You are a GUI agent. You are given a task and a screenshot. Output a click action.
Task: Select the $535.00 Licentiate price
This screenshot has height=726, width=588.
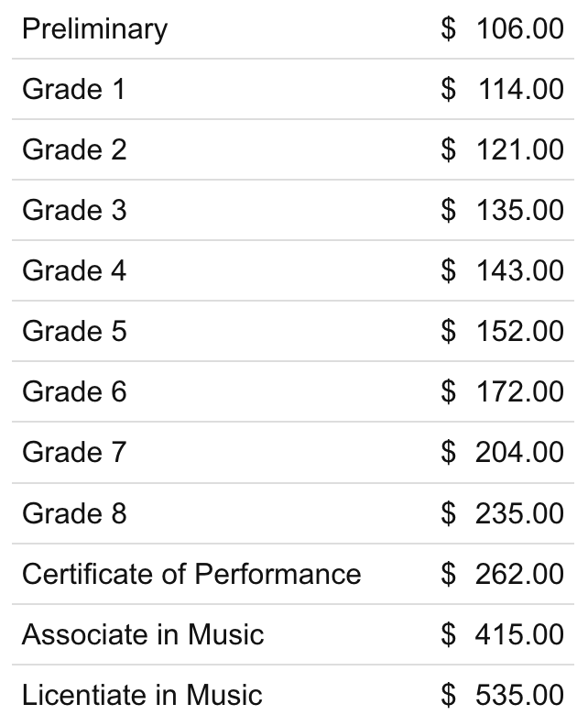(x=502, y=695)
